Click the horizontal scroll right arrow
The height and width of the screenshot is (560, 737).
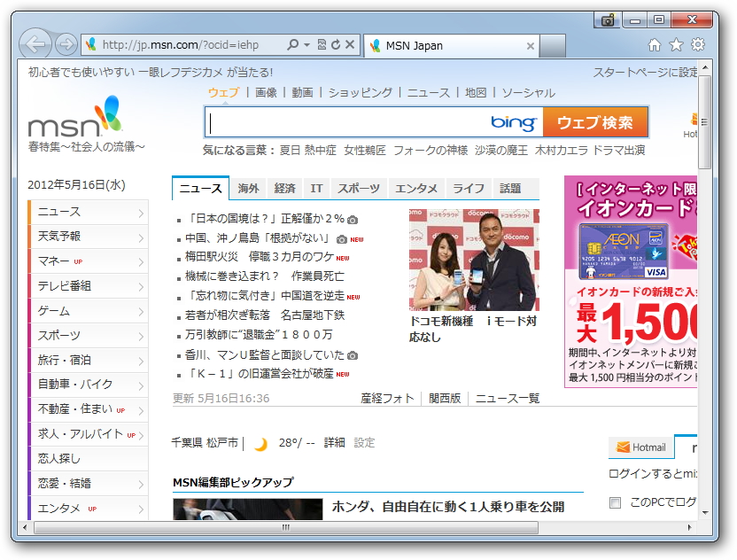689,527
